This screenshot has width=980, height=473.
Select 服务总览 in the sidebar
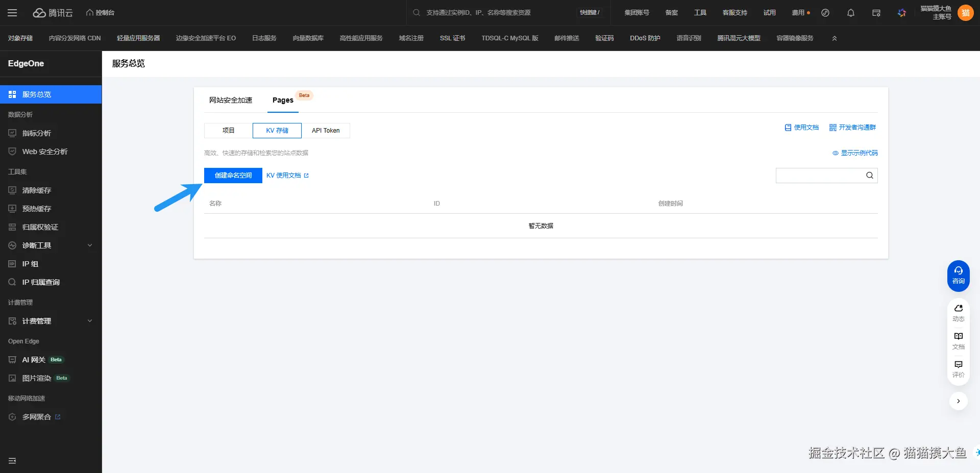tap(51, 94)
